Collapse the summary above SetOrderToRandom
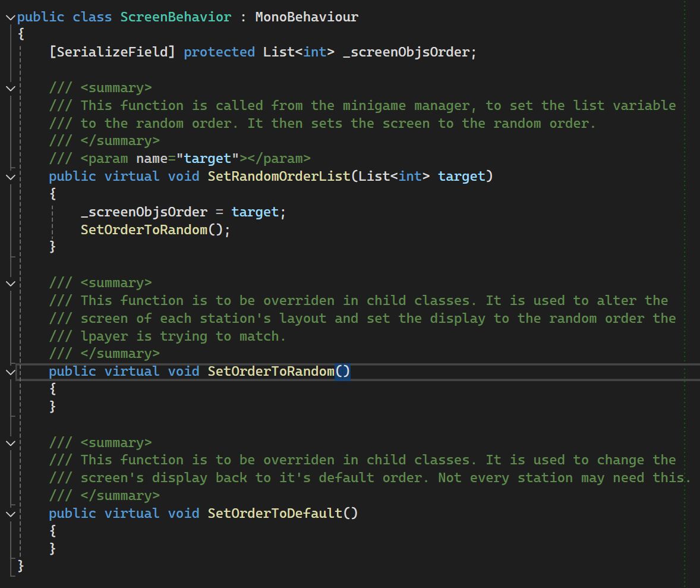The height and width of the screenshot is (588, 700). 10,282
